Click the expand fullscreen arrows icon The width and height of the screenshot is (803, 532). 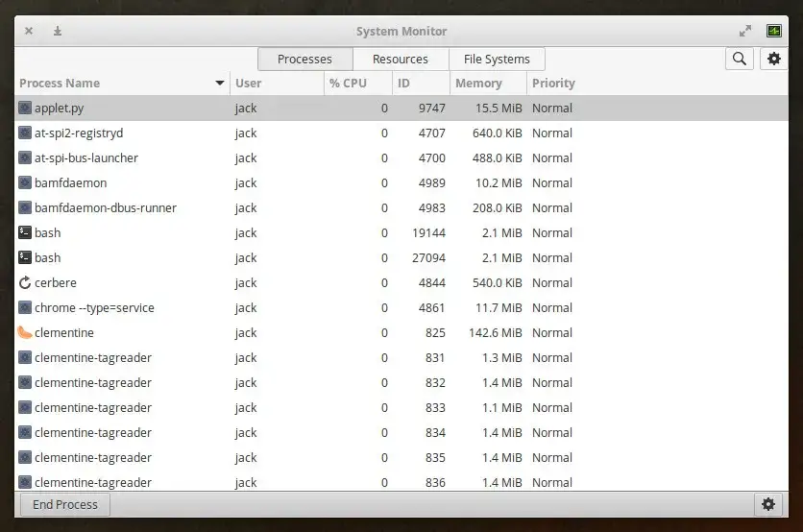pyautogui.click(x=745, y=31)
